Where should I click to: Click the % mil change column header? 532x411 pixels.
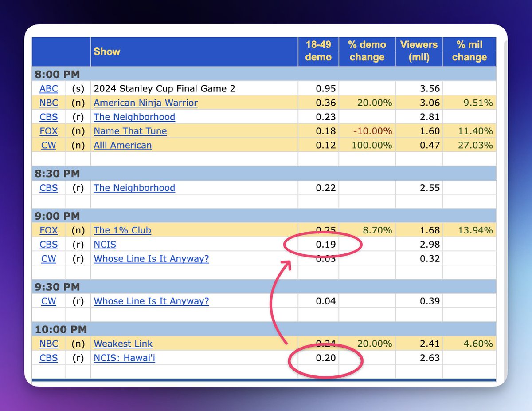[469, 51]
